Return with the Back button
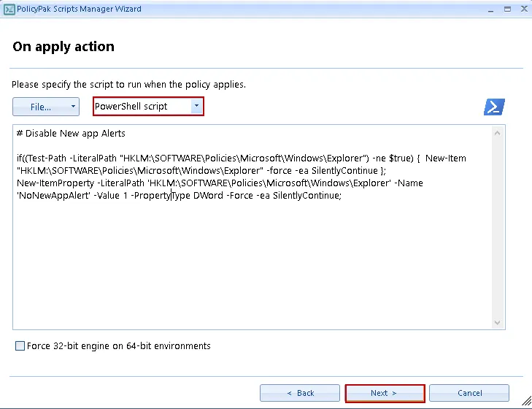 point(300,393)
